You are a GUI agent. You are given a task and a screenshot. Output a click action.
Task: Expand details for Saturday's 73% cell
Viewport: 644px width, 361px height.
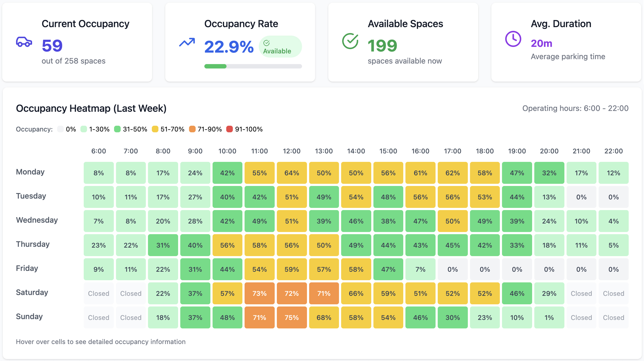(x=259, y=293)
